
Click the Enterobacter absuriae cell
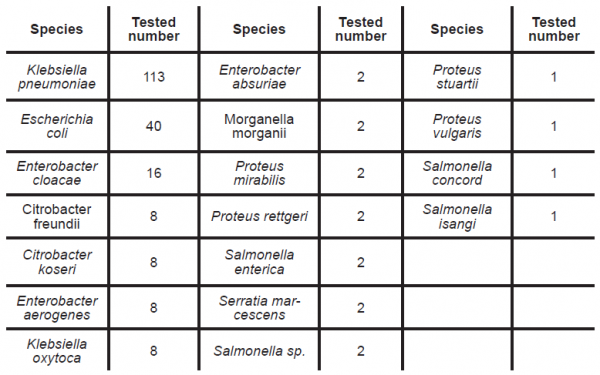(x=259, y=77)
